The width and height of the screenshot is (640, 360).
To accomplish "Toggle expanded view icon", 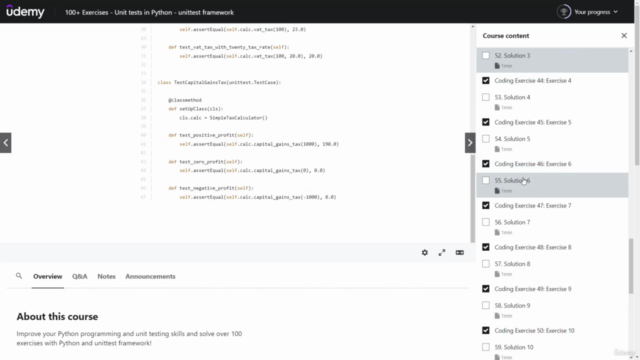I will click(x=460, y=253).
